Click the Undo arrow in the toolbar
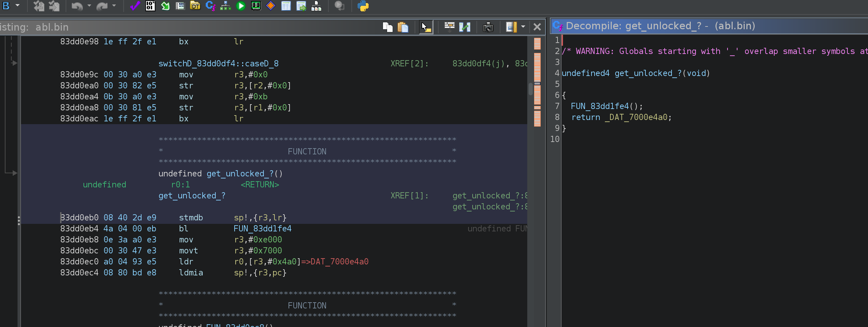The width and height of the screenshot is (868, 327). pyautogui.click(x=77, y=6)
